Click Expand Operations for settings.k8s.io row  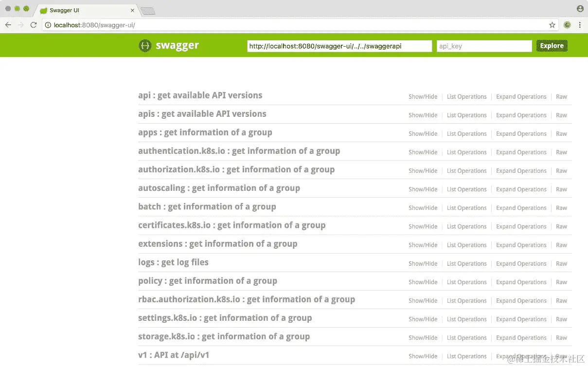[x=521, y=319]
